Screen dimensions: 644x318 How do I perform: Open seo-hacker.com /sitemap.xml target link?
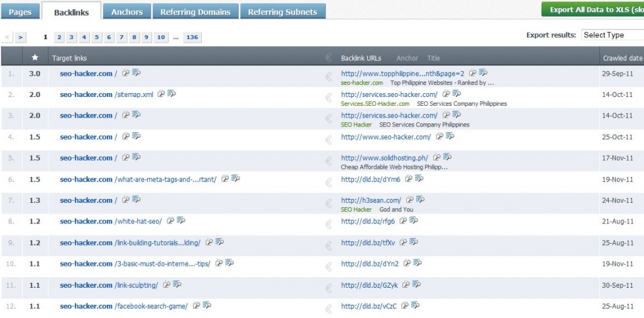106,94
